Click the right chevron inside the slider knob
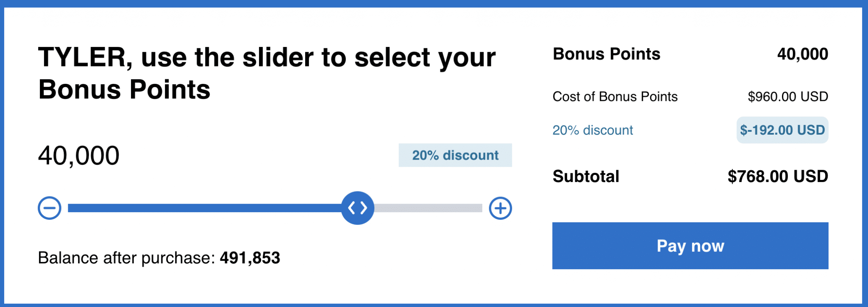The height and width of the screenshot is (307, 868). [x=364, y=208]
